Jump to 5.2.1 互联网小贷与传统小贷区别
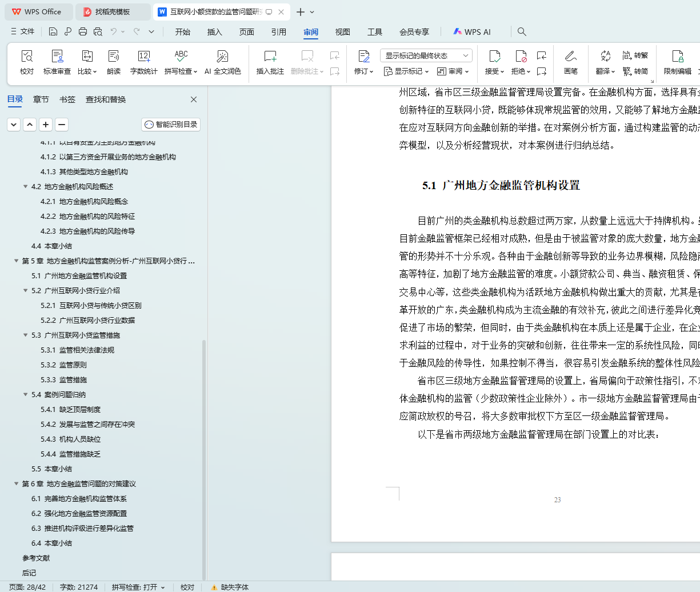The image size is (700, 592). 91,306
